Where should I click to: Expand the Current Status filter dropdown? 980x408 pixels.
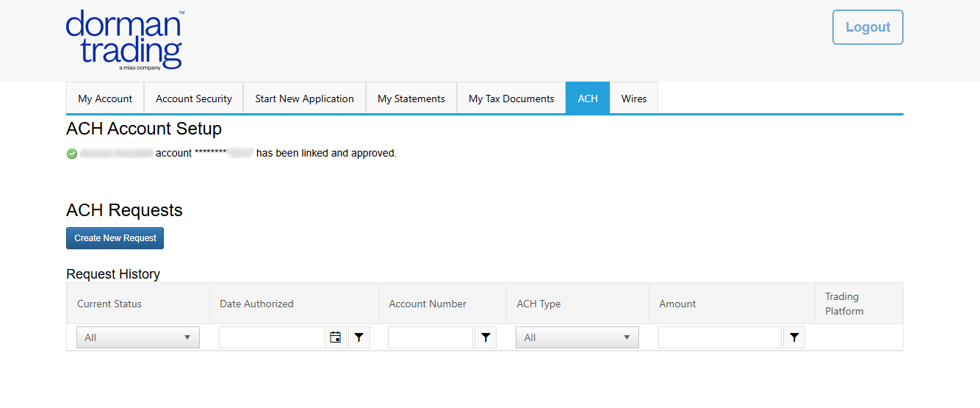137,337
